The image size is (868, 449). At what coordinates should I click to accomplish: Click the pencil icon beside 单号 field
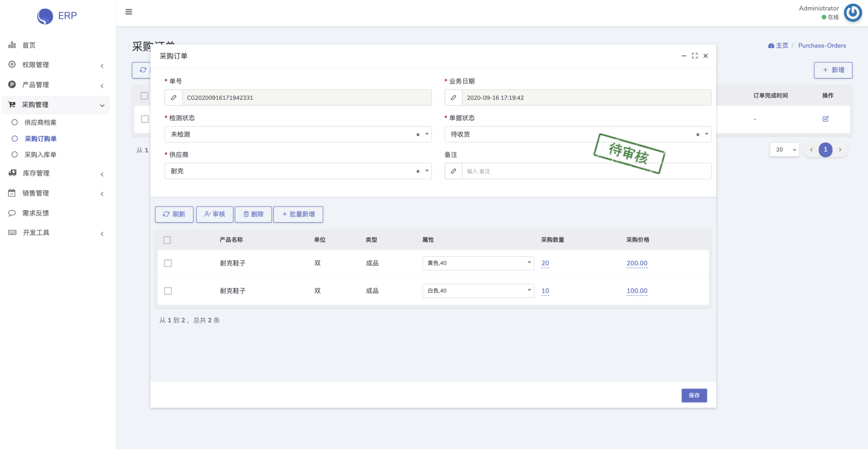[x=174, y=98]
